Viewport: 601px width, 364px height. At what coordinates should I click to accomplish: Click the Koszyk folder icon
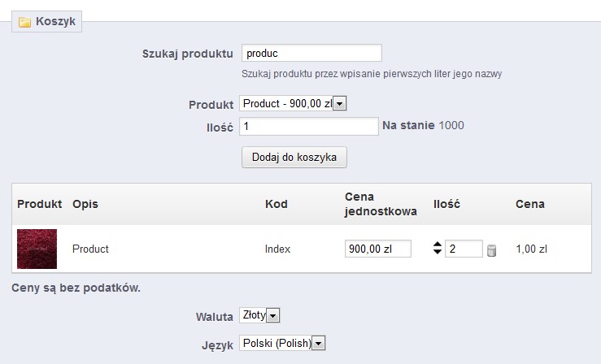click(x=25, y=22)
